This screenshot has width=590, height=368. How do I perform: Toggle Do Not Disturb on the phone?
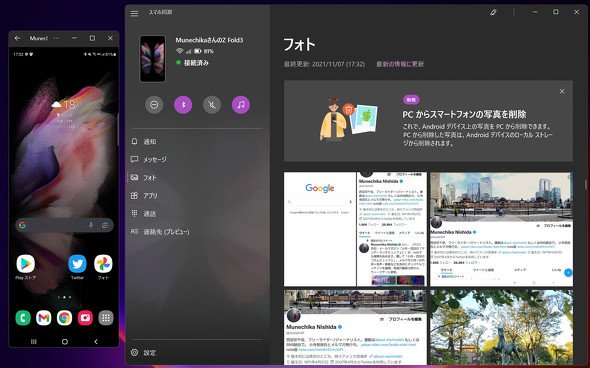[154, 105]
